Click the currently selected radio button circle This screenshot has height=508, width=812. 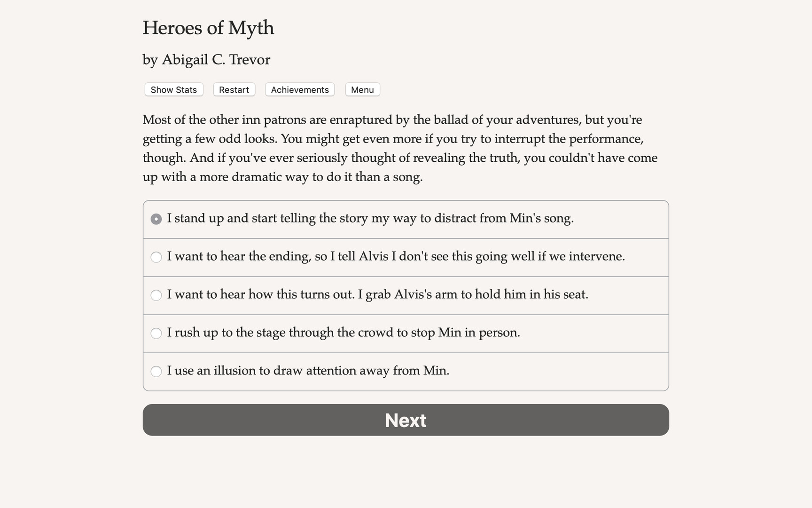pos(156,219)
